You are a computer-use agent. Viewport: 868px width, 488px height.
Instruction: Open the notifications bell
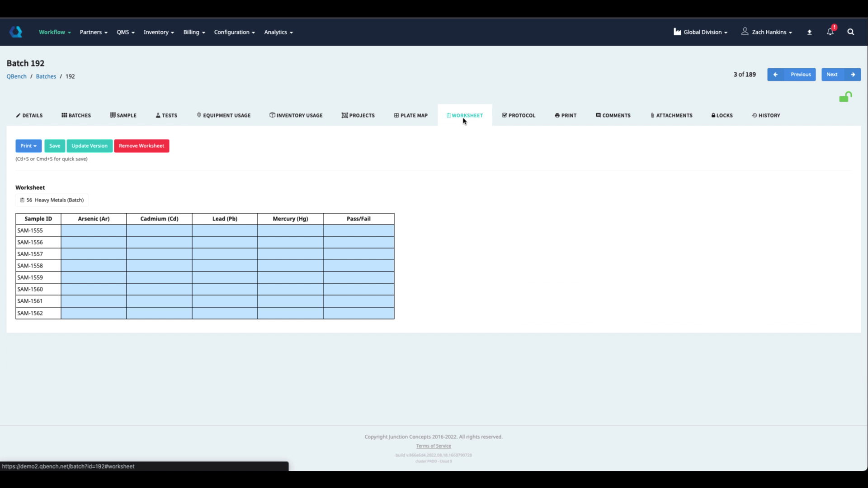[830, 32]
